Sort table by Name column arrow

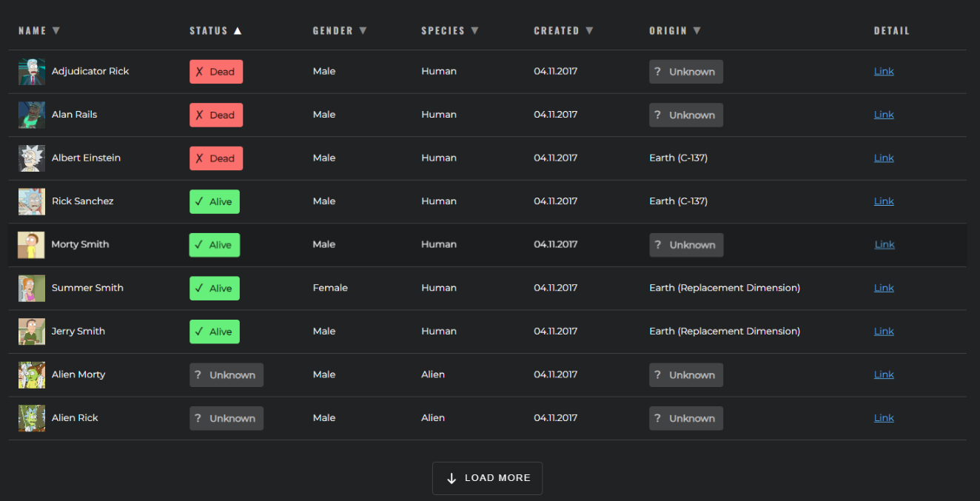pyautogui.click(x=56, y=31)
